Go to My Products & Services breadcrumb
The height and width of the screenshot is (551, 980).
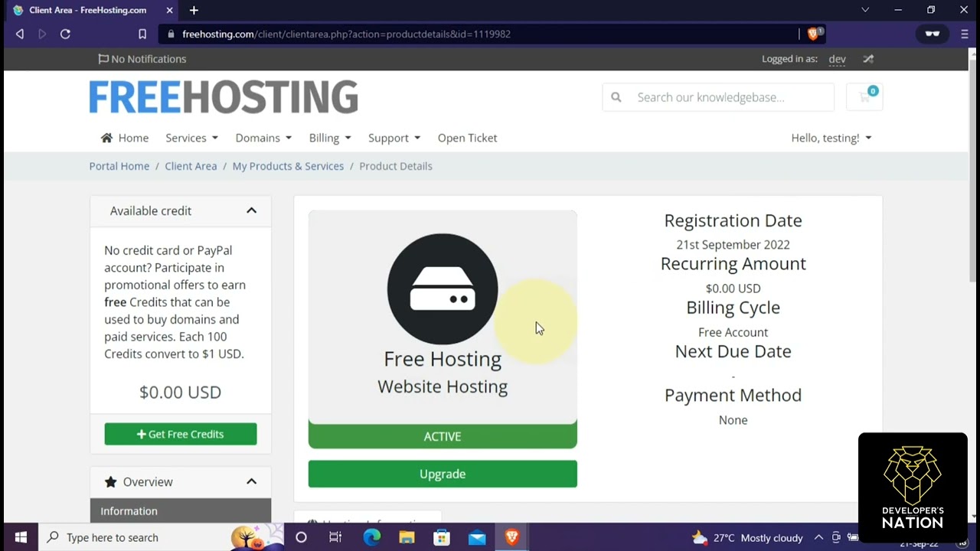point(288,166)
